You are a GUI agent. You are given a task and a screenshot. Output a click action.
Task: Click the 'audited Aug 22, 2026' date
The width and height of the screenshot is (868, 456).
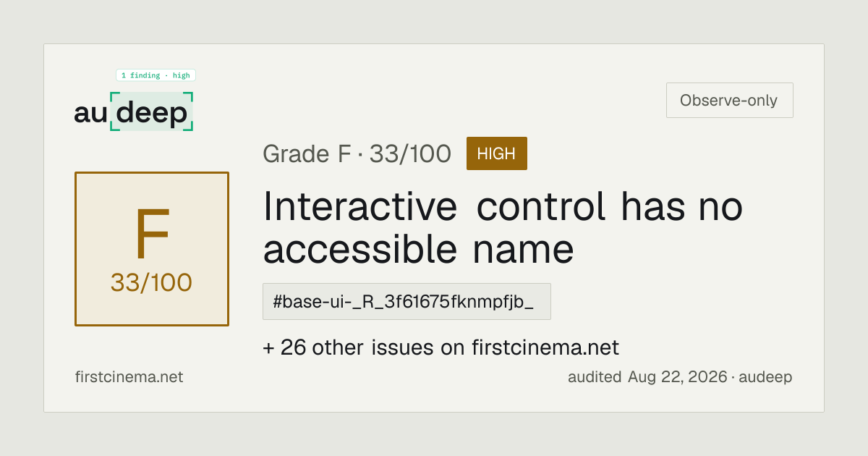coord(647,377)
